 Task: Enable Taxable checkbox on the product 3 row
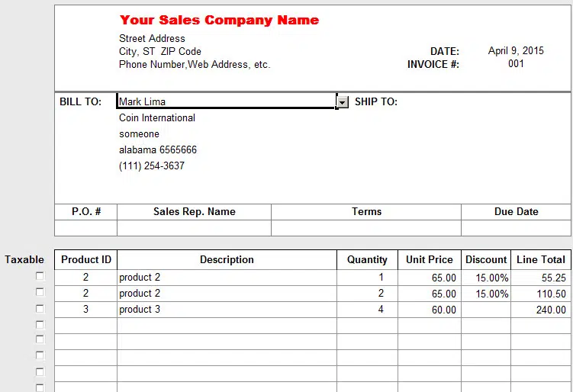[40, 309]
